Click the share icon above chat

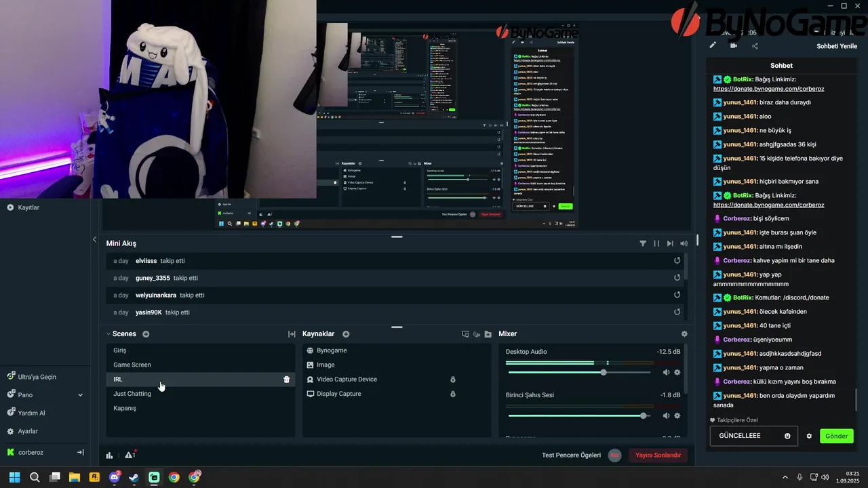click(755, 45)
